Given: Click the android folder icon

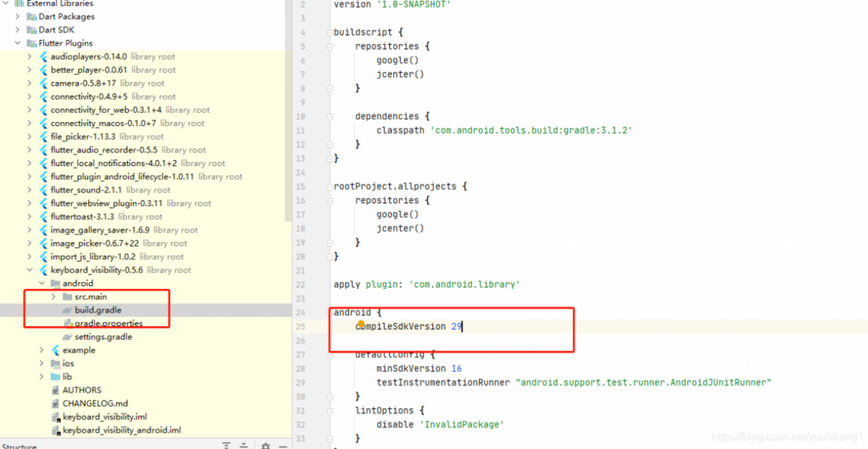Looking at the screenshot, I should (x=55, y=284).
